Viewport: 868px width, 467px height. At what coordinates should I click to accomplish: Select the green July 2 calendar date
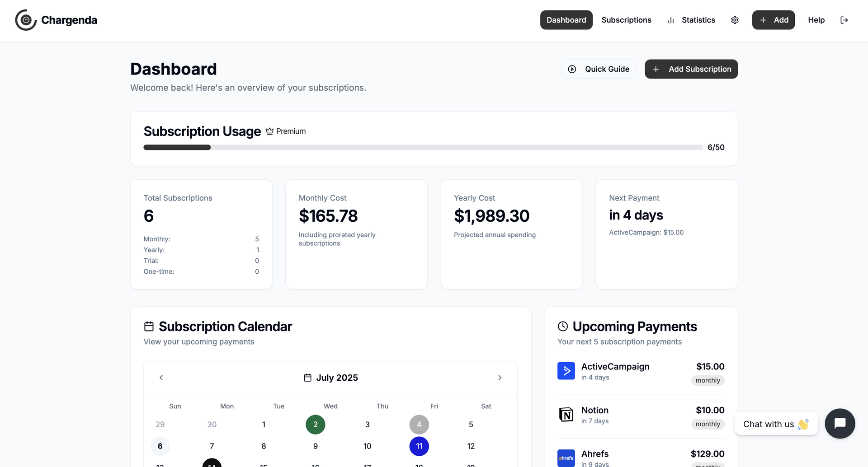(x=316, y=425)
